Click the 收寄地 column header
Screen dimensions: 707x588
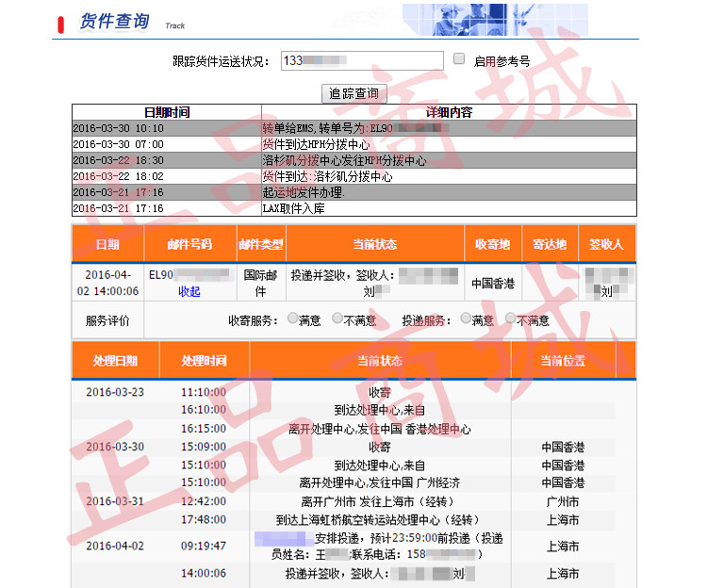point(493,244)
